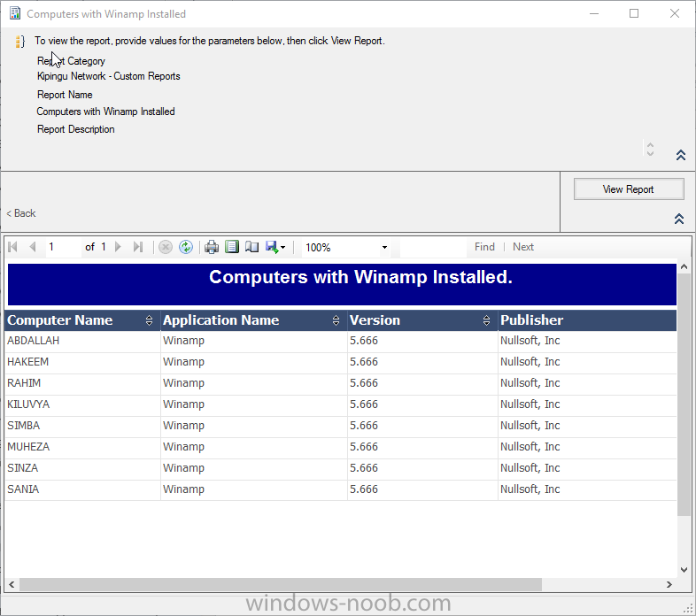Refresh the report with green arrows icon

point(186,247)
